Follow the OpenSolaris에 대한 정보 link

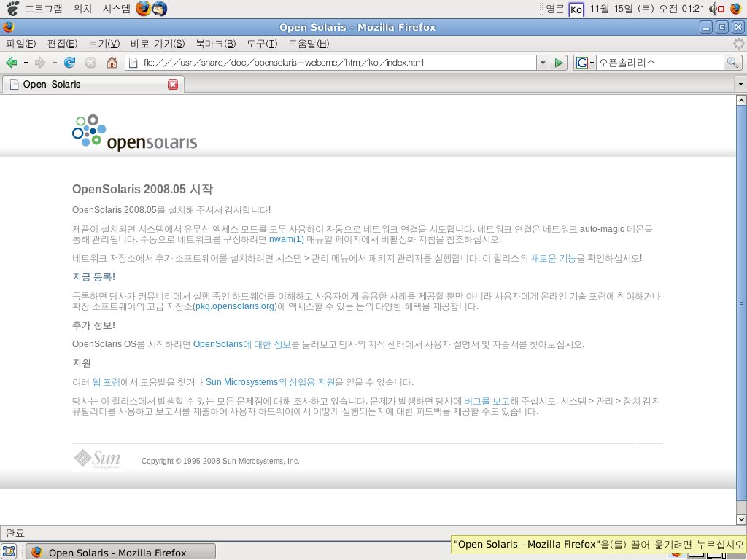tap(242, 344)
